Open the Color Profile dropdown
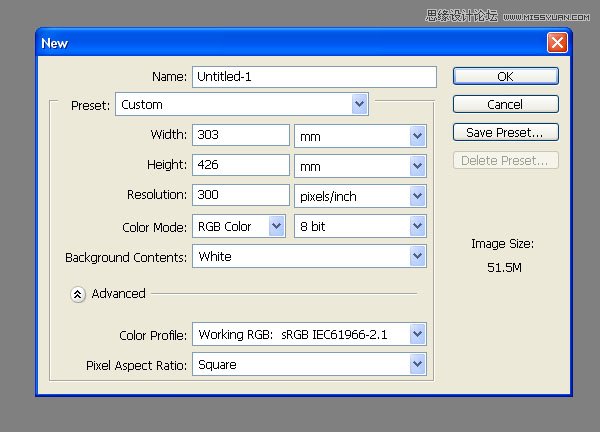The height and width of the screenshot is (432, 600). [x=309, y=334]
